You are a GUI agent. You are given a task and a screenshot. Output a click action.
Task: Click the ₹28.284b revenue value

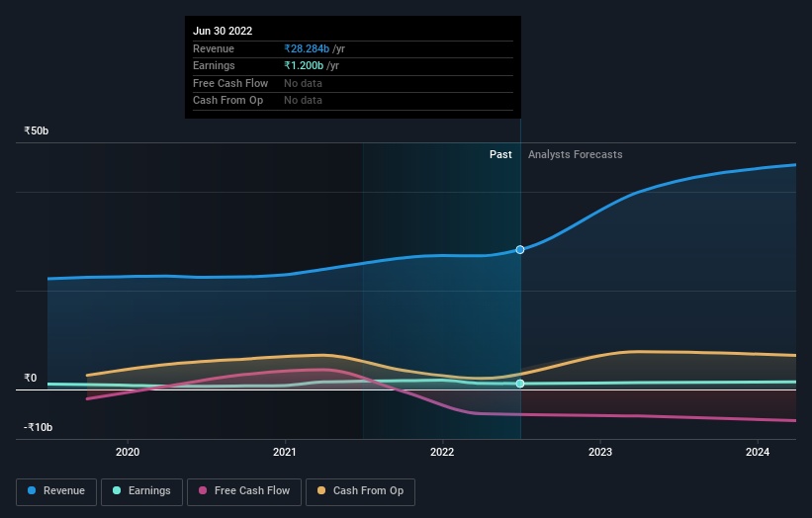(307, 48)
